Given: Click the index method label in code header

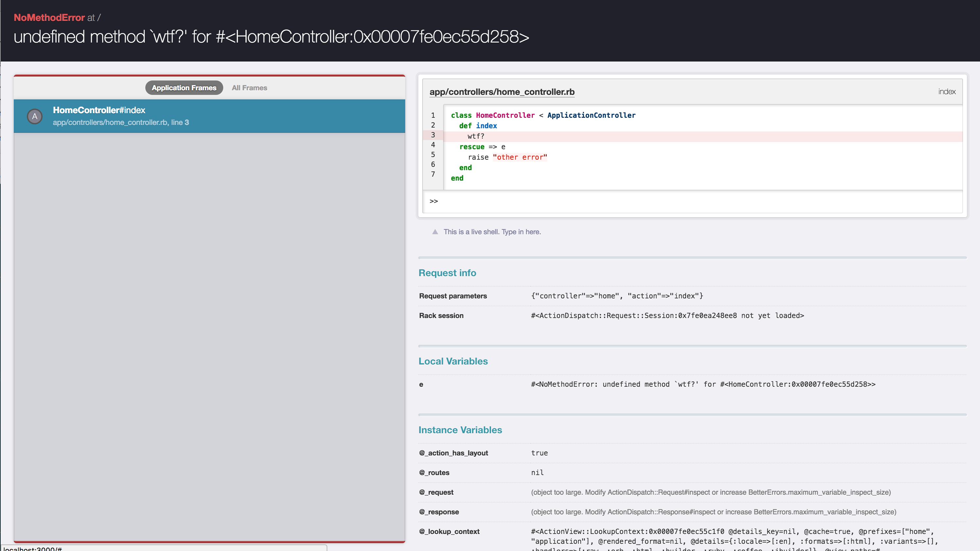Looking at the screenshot, I should tap(947, 92).
